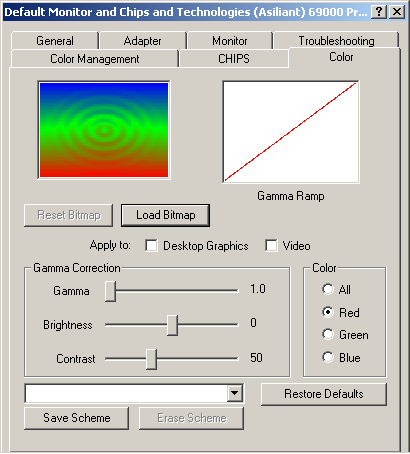
Task: Click the Contrast value 50
Action: [256, 358]
